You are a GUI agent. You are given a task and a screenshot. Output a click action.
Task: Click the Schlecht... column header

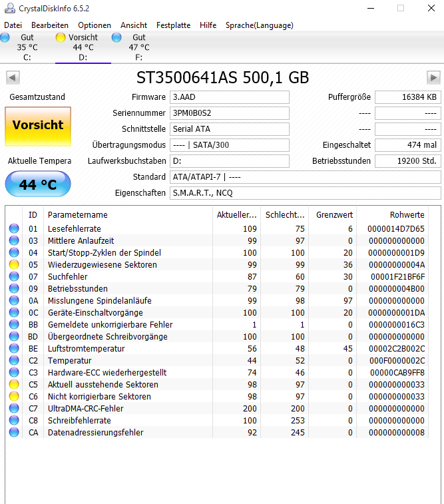click(285, 214)
